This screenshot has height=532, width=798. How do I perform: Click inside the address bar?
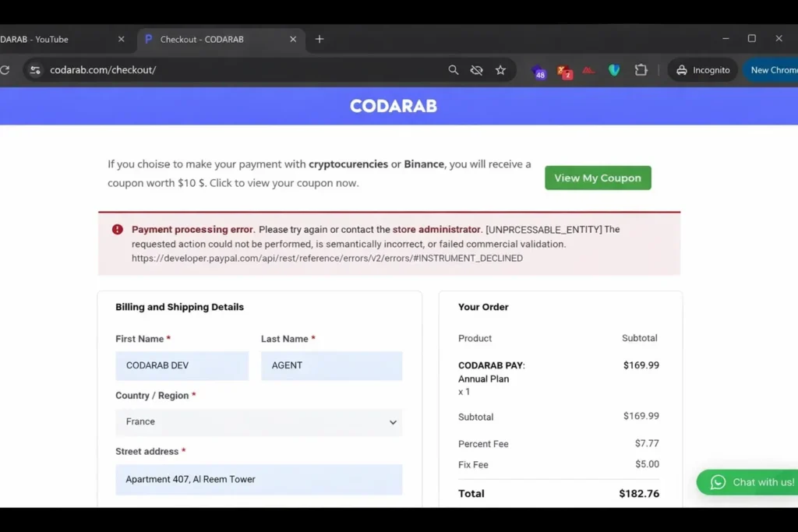(234, 69)
